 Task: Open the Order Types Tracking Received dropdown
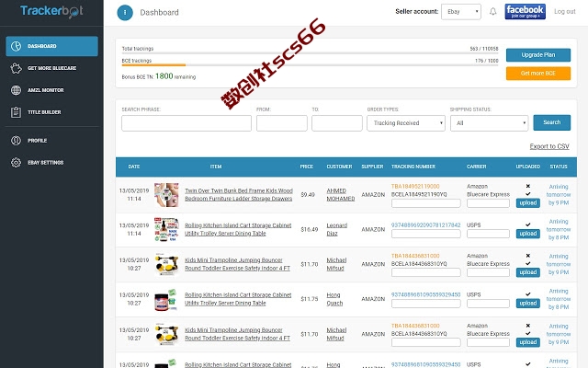click(x=406, y=123)
